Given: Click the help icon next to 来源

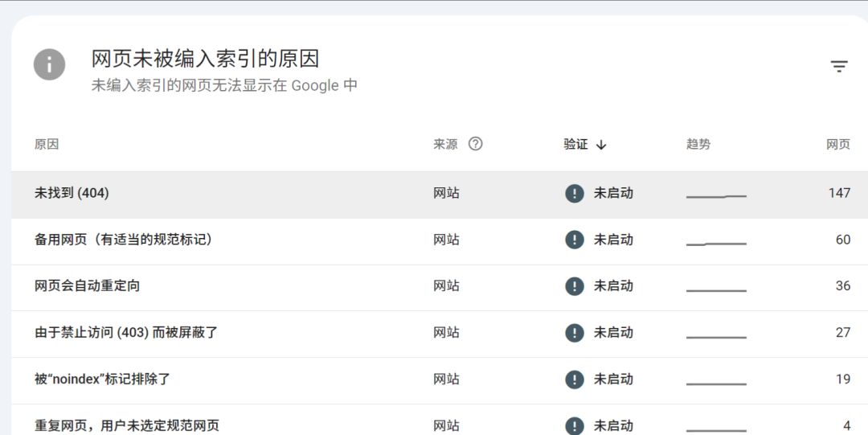Looking at the screenshot, I should 476,144.
